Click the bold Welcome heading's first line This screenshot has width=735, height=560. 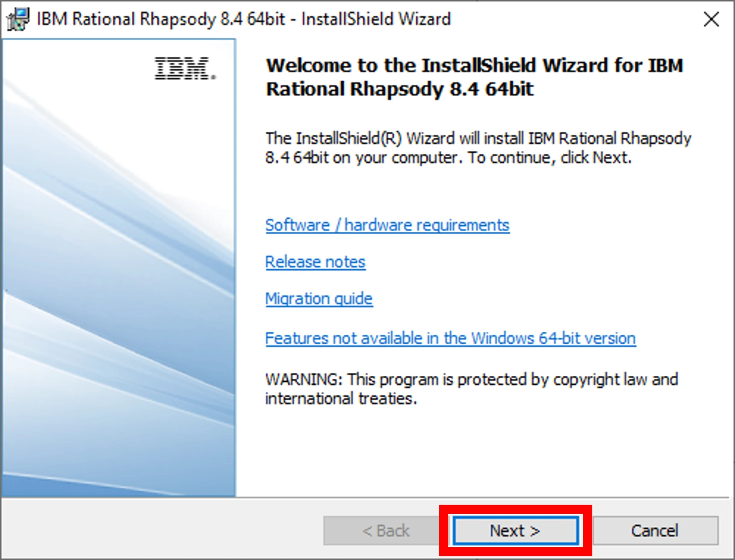click(x=474, y=65)
